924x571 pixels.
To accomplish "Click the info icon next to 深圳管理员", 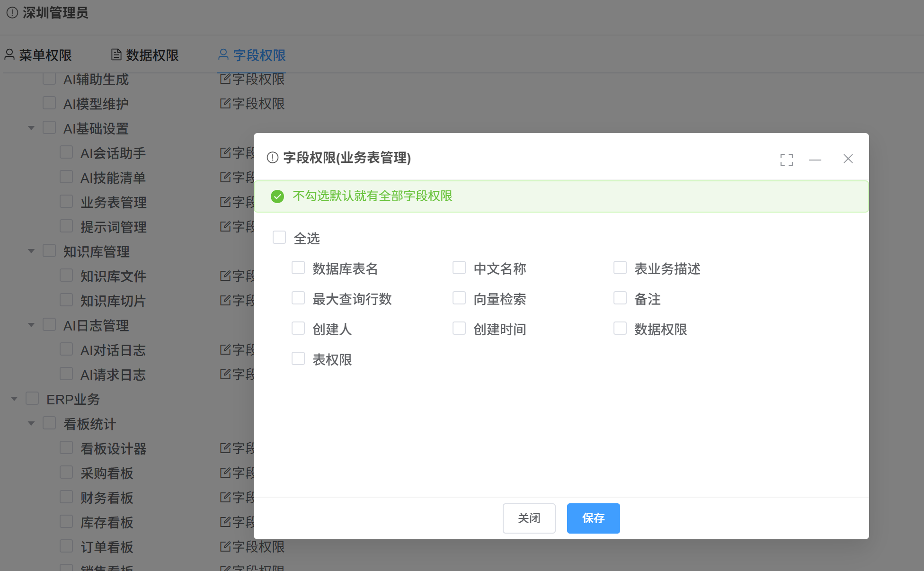I will [x=12, y=13].
